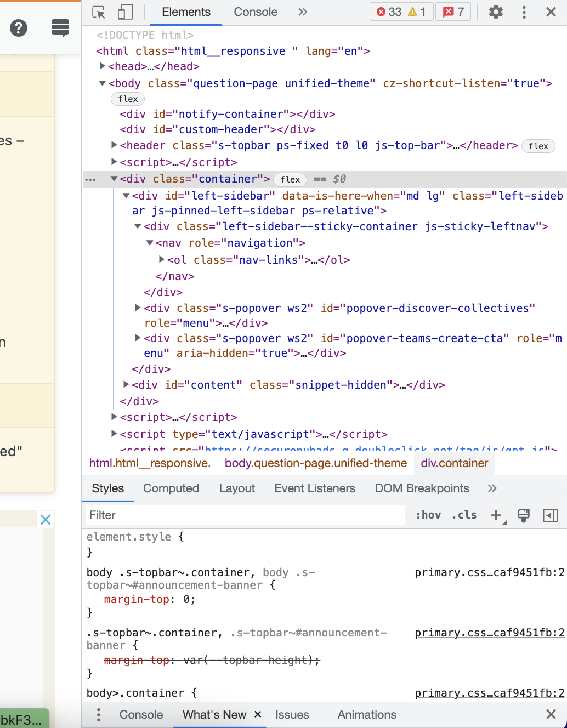Screen dimensions: 567x728
Task: Open DevTools three-dot customize menu
Action: [x=524, y=12]
